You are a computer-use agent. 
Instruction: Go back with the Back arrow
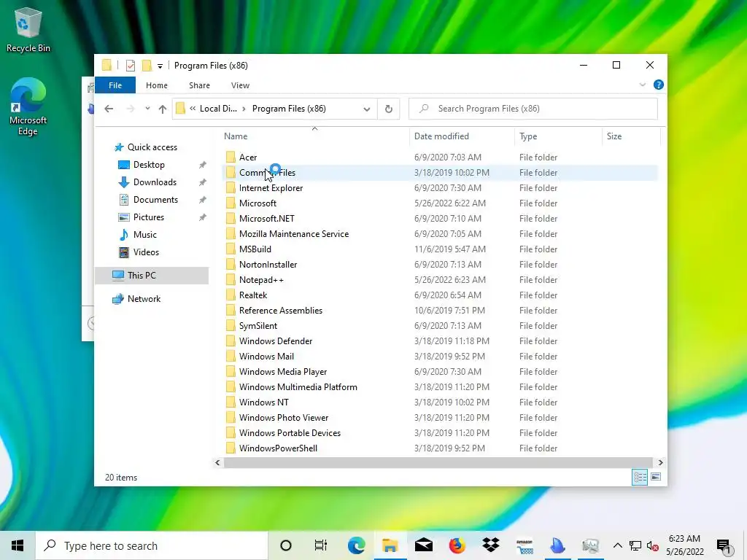(x=109, y=109)
